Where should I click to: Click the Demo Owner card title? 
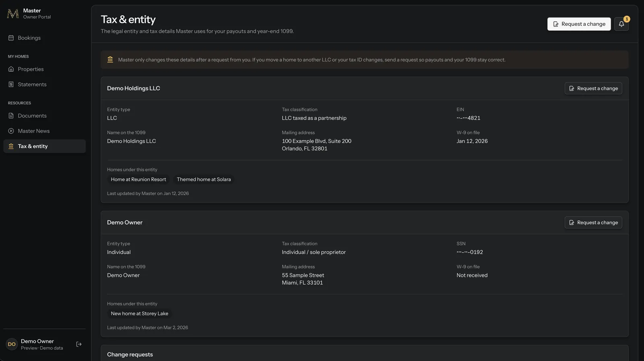pyautogui.click(x=125, y=222)
